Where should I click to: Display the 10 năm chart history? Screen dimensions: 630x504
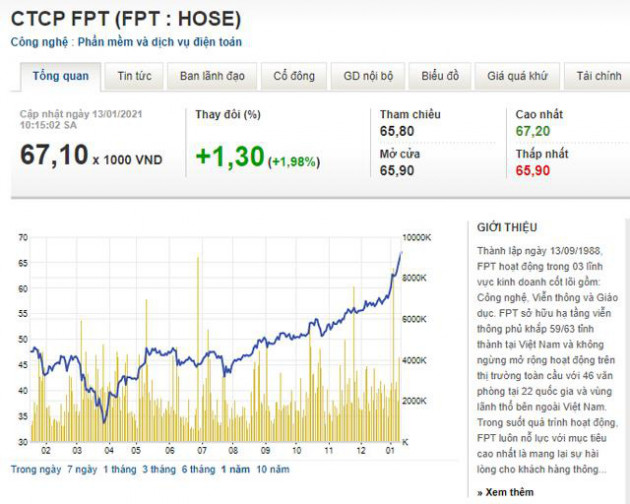274,469
